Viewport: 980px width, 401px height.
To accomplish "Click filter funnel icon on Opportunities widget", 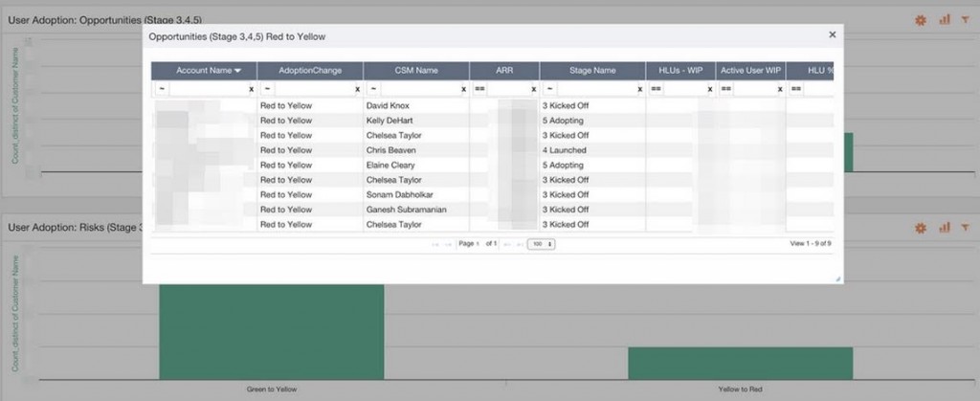I will pos(966,19).
